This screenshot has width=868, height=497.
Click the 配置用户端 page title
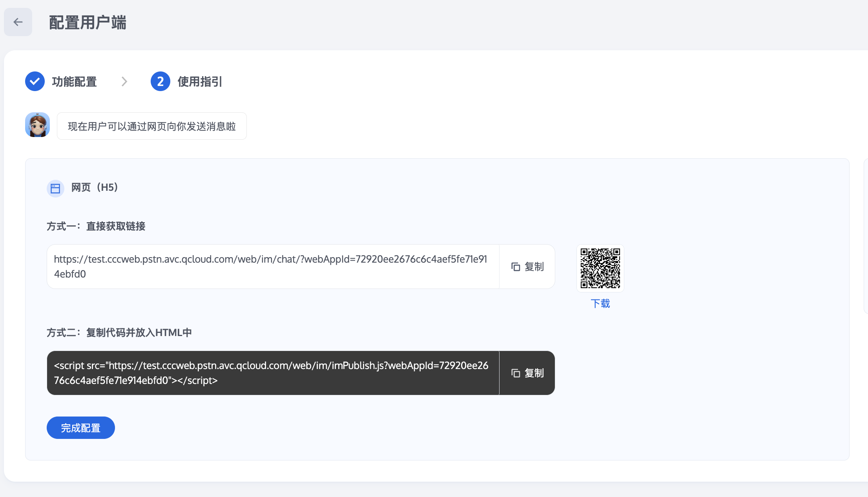click(88, 22)
